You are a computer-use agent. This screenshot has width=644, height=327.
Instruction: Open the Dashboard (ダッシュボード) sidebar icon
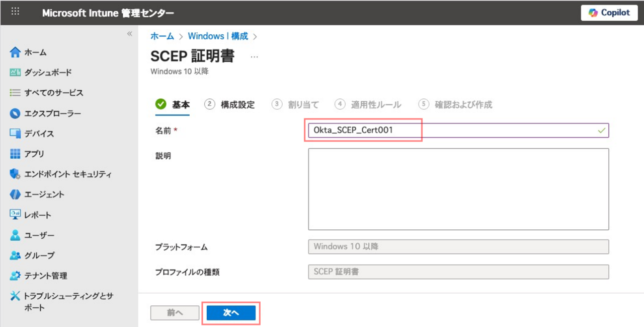[16, 73]
